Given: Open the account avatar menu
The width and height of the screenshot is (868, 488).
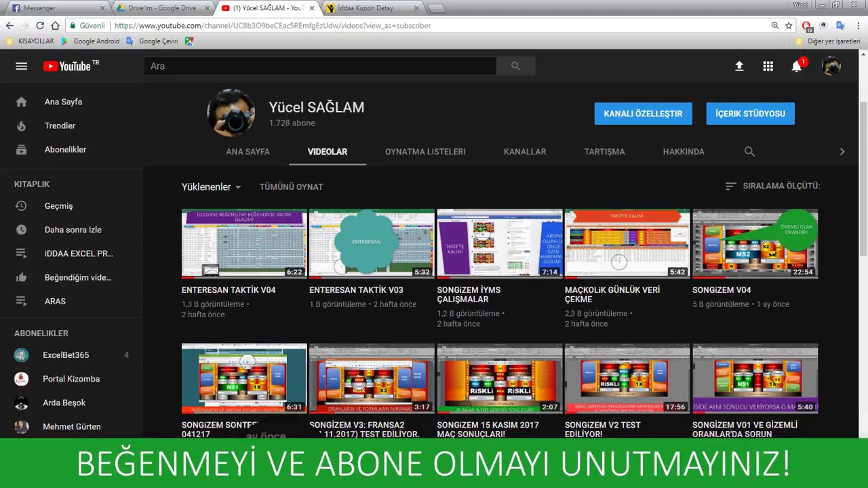Looking at the screenshot, I should [831, 66].
